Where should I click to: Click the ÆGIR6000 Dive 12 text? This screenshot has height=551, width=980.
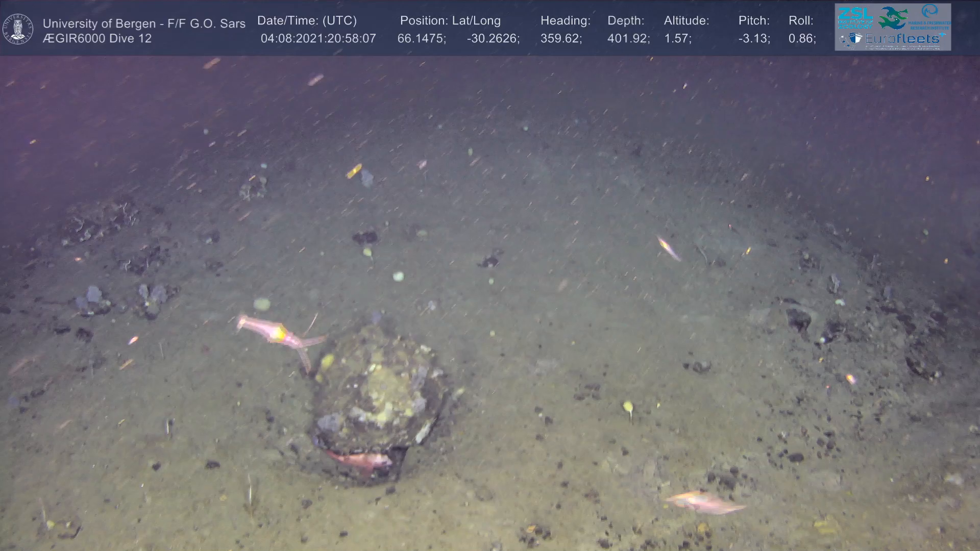[97, 39]
